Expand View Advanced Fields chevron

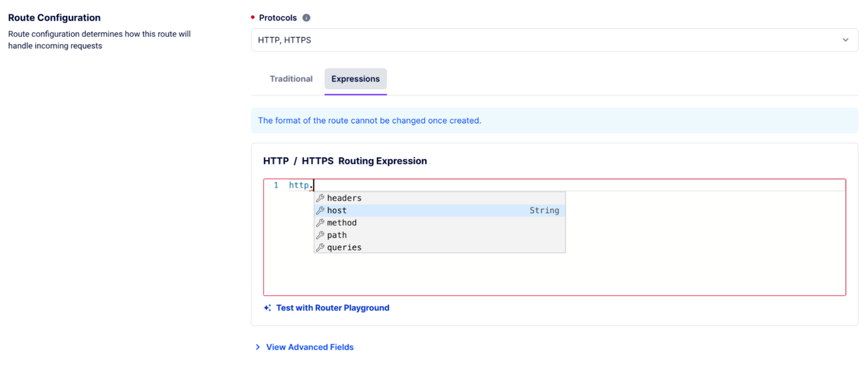coord(258,347)
